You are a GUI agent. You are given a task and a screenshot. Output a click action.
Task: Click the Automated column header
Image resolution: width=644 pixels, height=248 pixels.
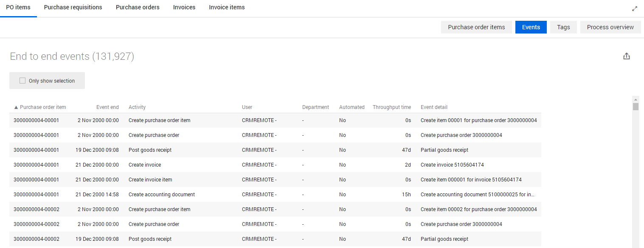352,107
